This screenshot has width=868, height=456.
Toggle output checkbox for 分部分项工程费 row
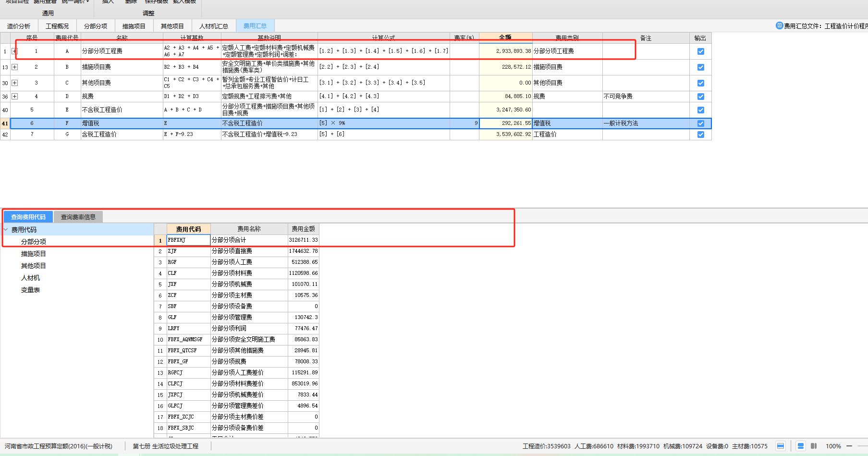(700, 51)
